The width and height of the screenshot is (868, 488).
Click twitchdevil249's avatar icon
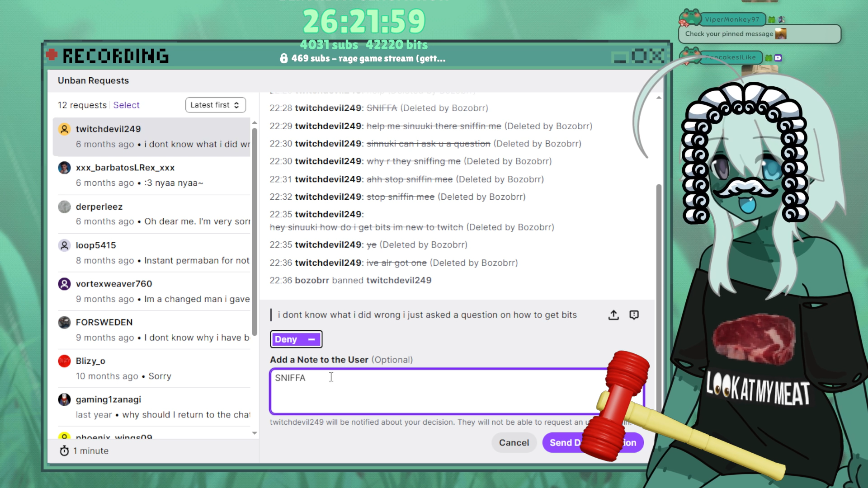[x=64, y=129]
